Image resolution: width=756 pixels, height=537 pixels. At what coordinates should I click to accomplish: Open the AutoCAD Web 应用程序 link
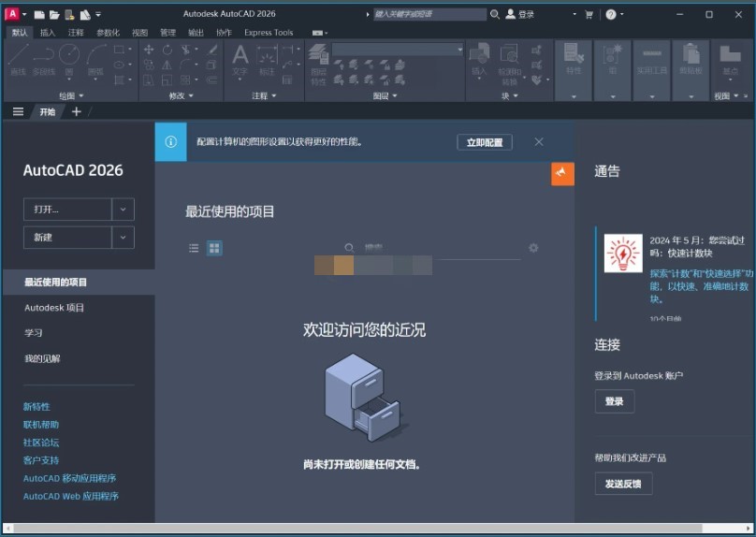[71, 496]
